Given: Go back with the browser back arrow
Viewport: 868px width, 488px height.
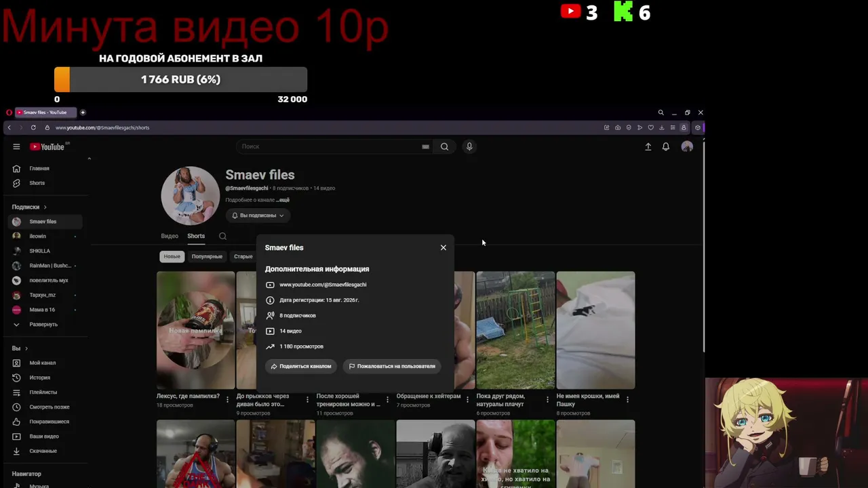Looking at the screenshot, I should 9,127.
